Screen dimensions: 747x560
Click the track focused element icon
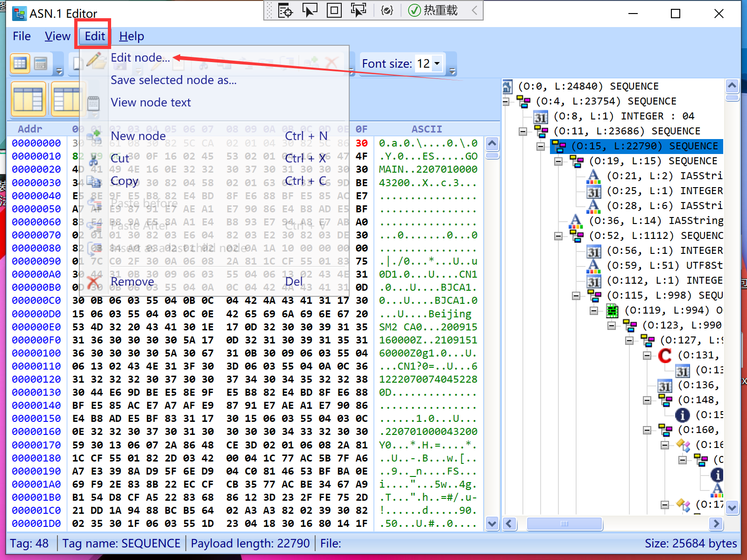click(x=359, y=10)
